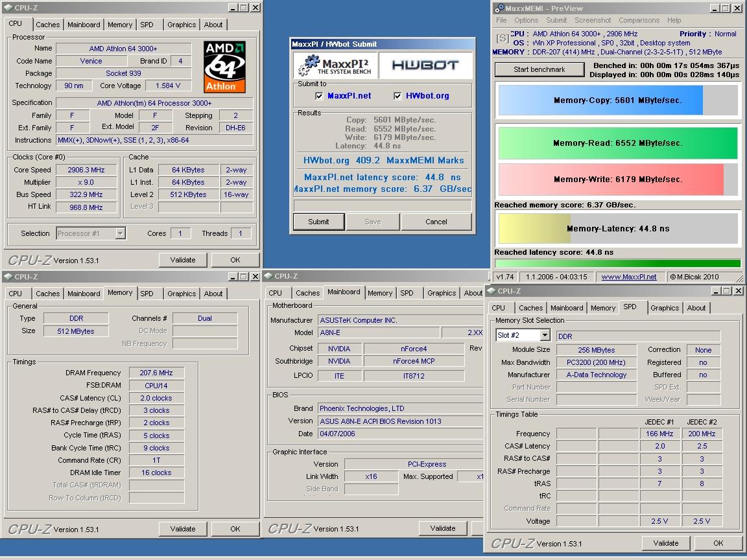Click the DRAM Frequency 207.6 MHz field

(x=156, y=373)
